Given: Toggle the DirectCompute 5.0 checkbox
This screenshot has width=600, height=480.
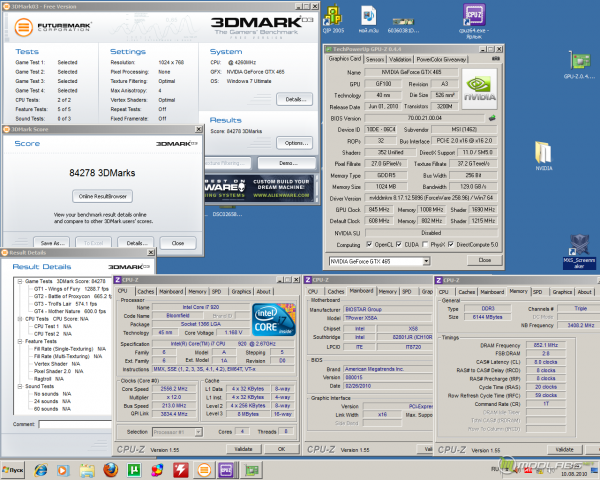Looking at the screenshot, I should click(451, 244).
